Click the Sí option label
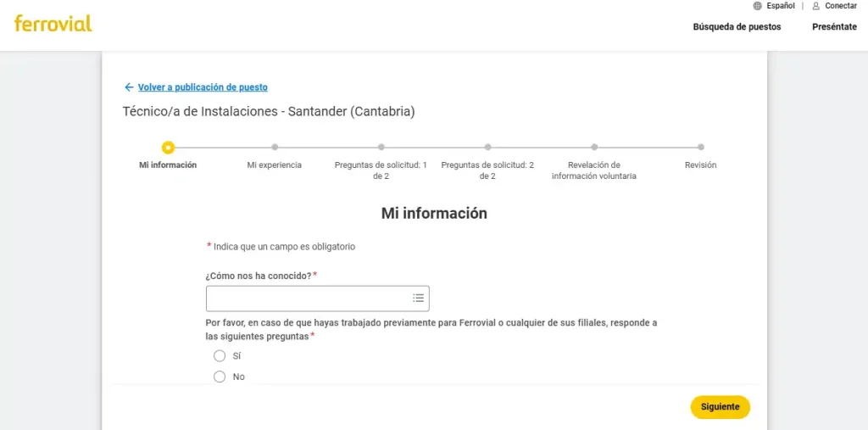Image resolution: width=868 pixels, height=430 pixels. point(237,355)
